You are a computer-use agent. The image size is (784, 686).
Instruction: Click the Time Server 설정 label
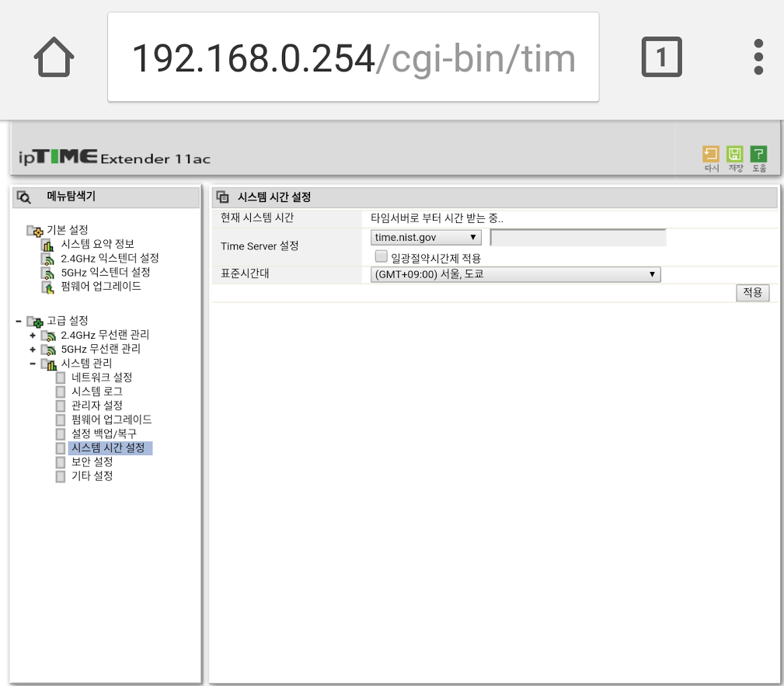tap(260, 246)
